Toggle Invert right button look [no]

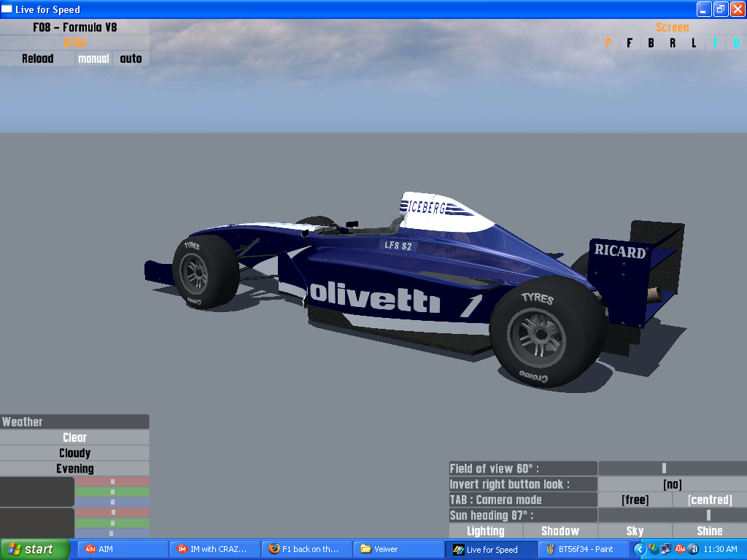[672, 484]
